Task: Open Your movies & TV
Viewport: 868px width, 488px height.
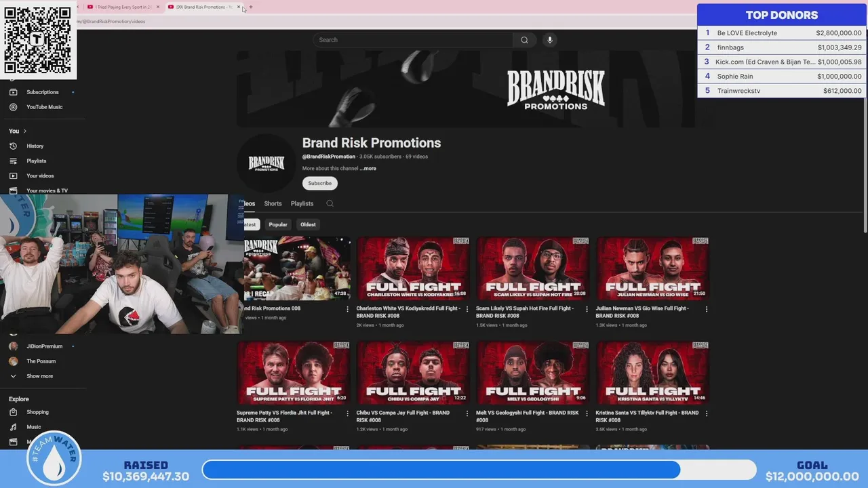Action: point(47,190)
